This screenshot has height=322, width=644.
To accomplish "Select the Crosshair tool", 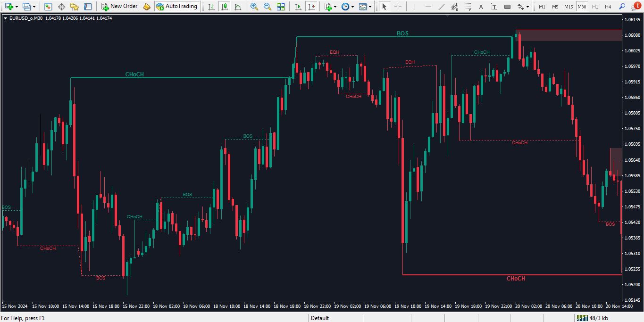I will (x=398, y=7).
